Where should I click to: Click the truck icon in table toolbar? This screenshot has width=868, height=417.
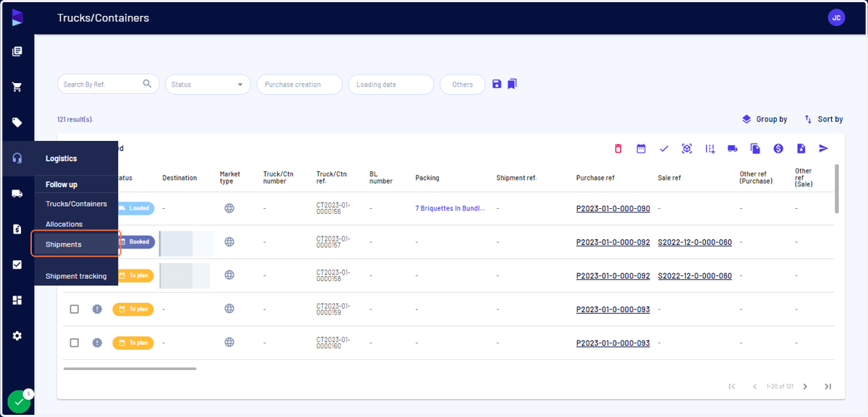coord(733,148)
